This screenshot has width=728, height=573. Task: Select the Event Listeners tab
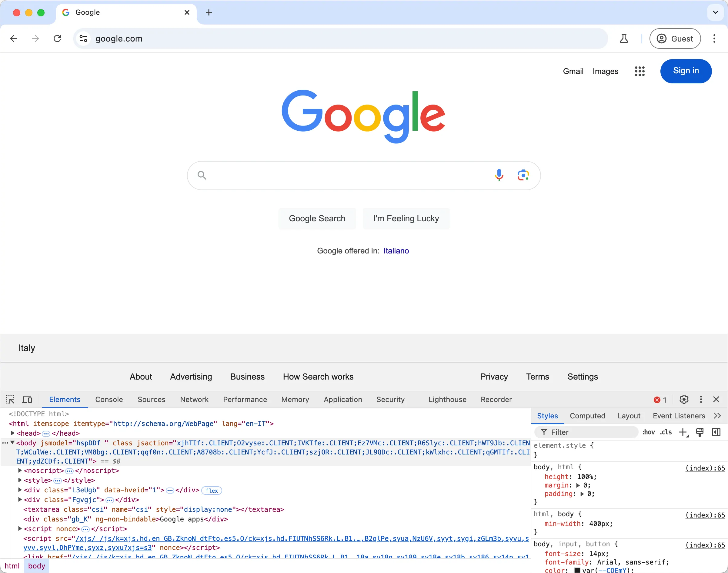tap(678, 416)
